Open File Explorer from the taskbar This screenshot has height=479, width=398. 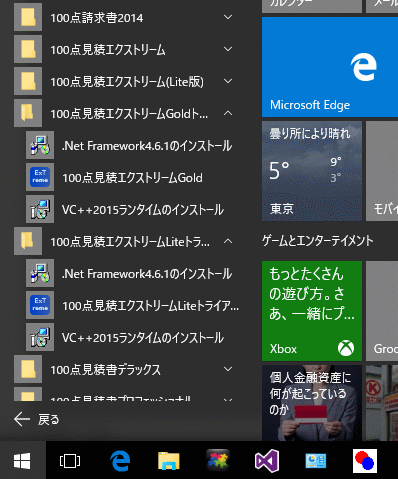point(169,461)
